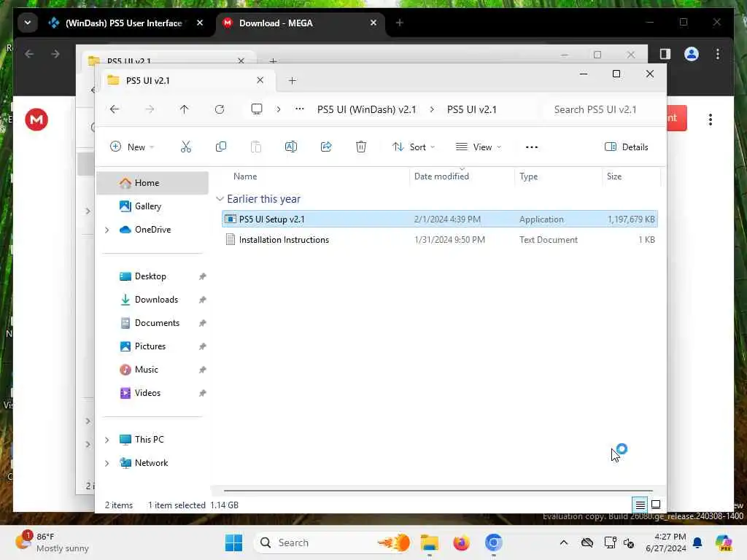Collapse the Earlier this year group

(x=220, y=199)
